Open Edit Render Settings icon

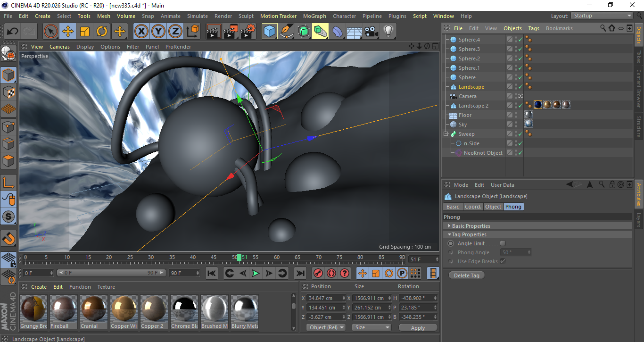pyautogui.click(x=248, y=32)
